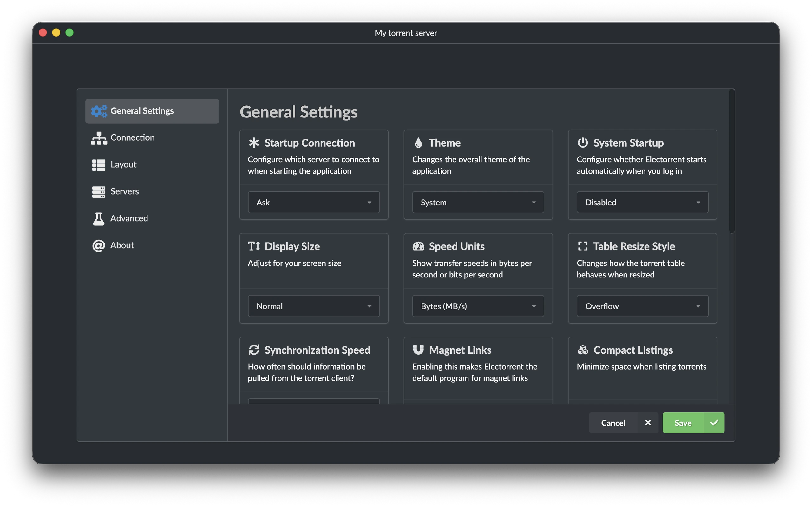
Task: Click the checkmark icon on Save
Action: pos(714,423)
